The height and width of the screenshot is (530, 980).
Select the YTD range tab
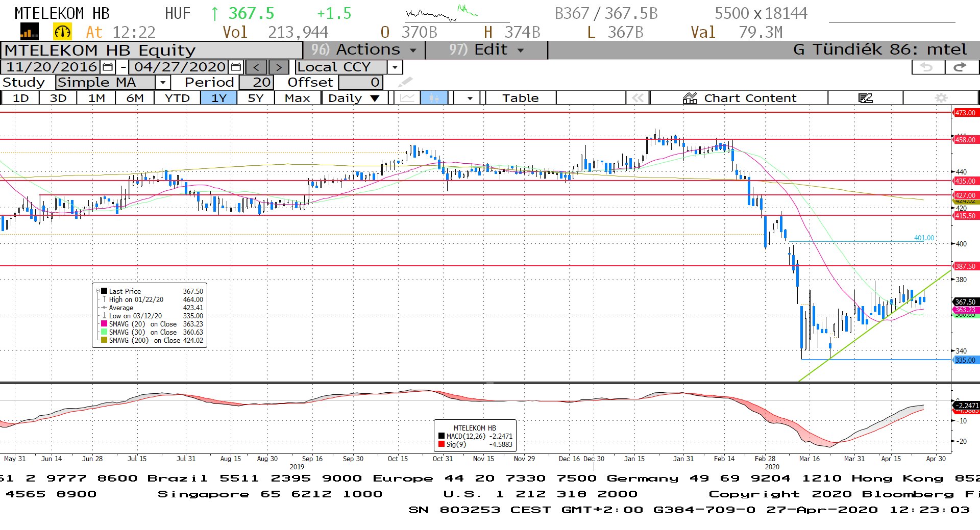pyautogui.click(x=177, y=98)
